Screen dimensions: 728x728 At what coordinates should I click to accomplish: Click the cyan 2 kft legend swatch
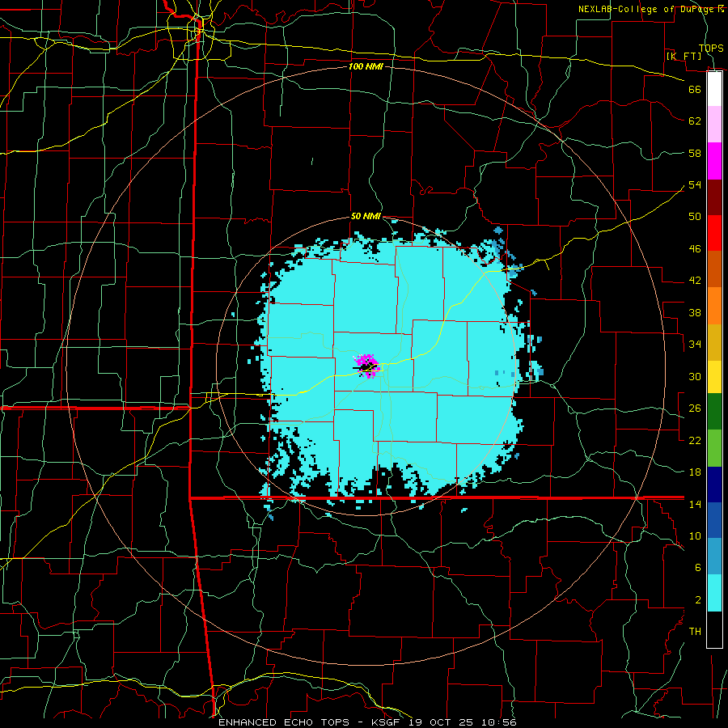coord(714,593)
